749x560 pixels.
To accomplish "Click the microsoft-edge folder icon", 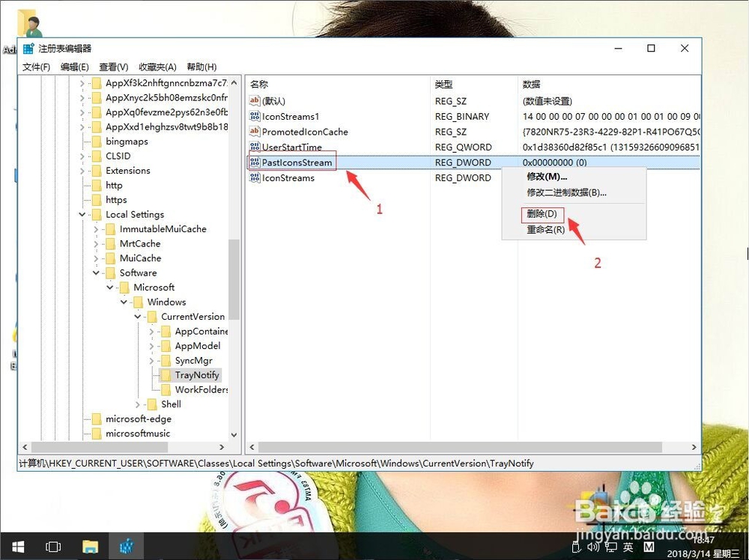I will click(97, 419).
